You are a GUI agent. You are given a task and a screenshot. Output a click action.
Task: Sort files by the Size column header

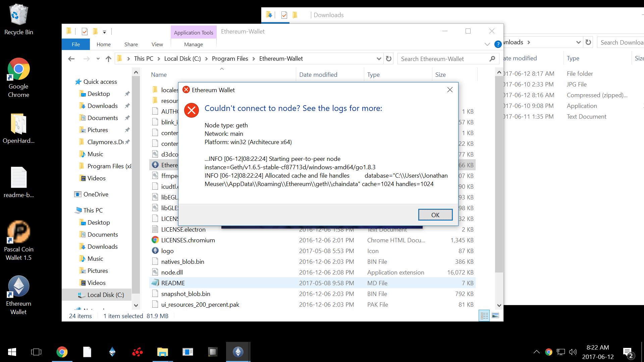[x=440, y=75]
